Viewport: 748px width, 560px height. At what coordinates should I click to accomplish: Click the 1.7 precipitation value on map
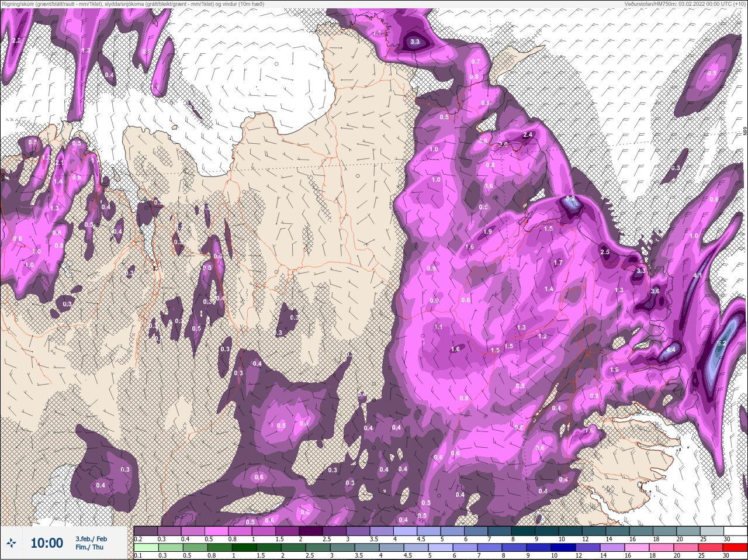coord(558,263)
